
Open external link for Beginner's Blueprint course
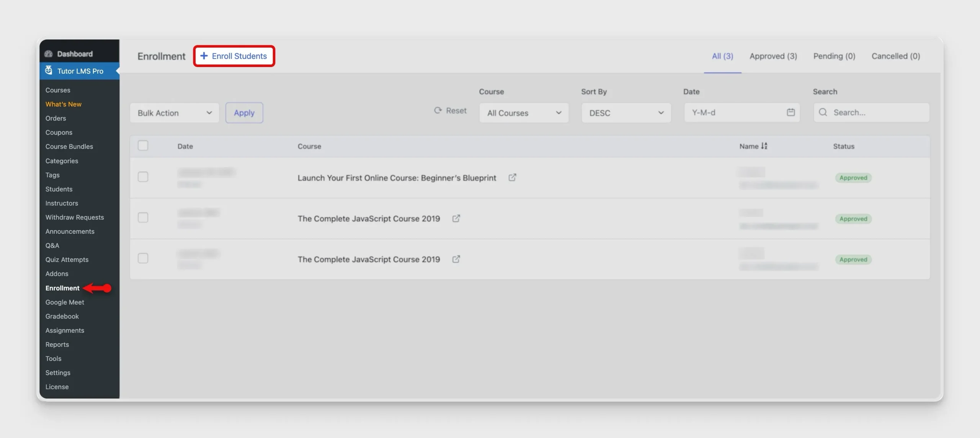[512, 177]
